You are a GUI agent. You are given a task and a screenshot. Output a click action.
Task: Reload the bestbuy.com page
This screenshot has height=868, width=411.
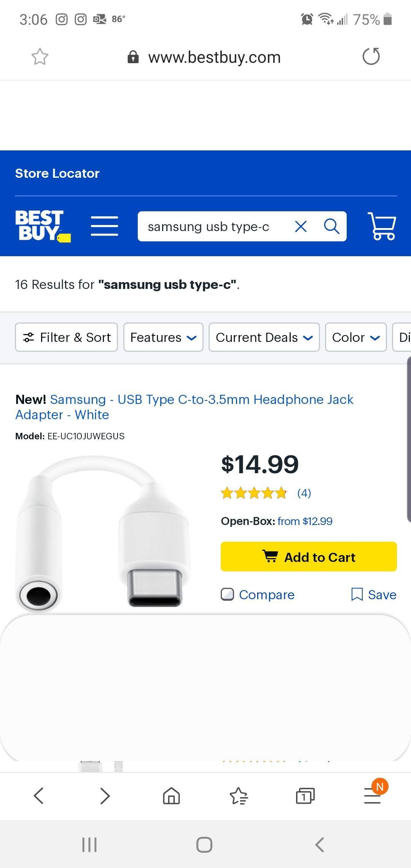tap(371, 57)
